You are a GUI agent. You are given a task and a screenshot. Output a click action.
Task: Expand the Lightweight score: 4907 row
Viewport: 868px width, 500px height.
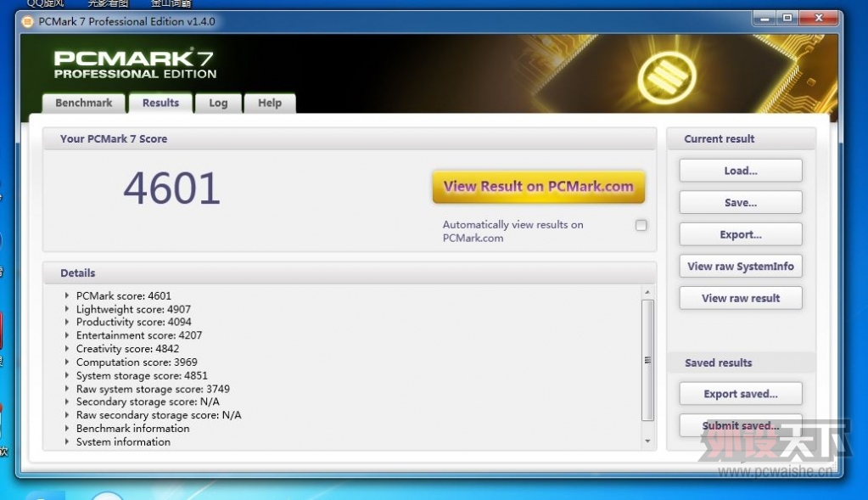(x=67, y=309)
